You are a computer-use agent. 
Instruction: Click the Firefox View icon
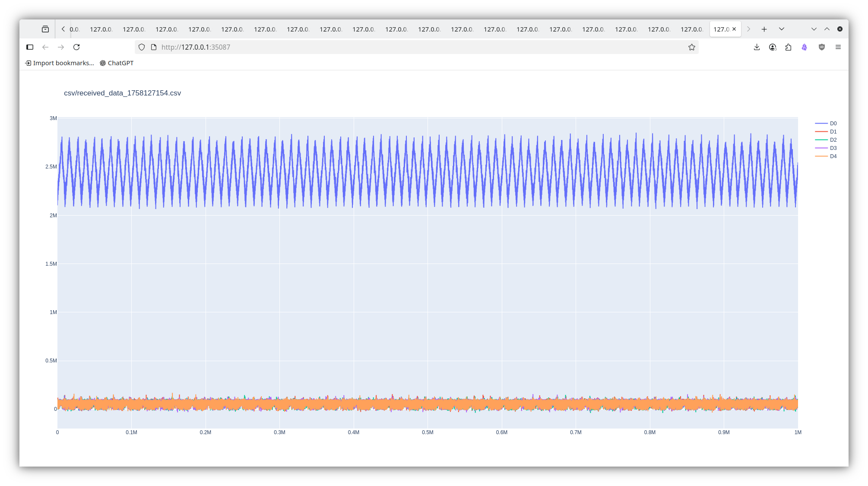[x=45, y=29]
